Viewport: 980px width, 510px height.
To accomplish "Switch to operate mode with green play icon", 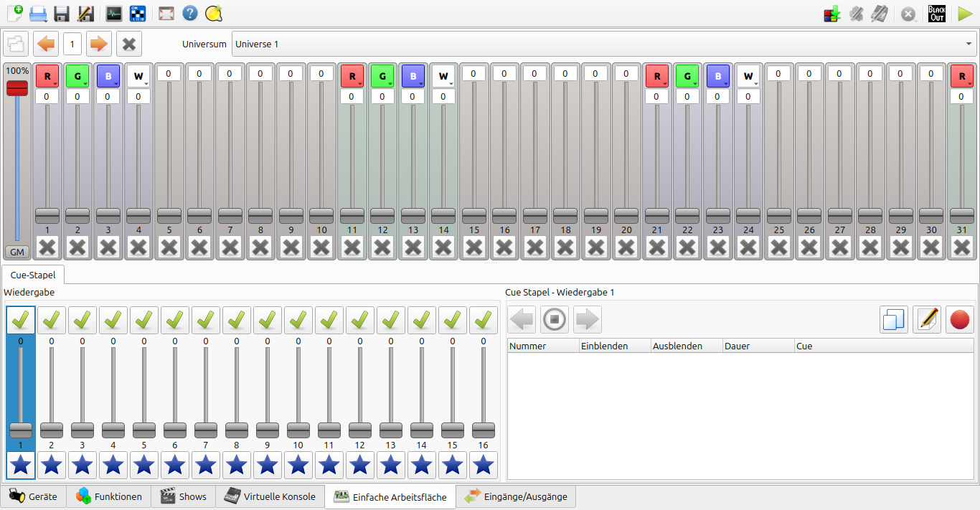I will [965, 13].
